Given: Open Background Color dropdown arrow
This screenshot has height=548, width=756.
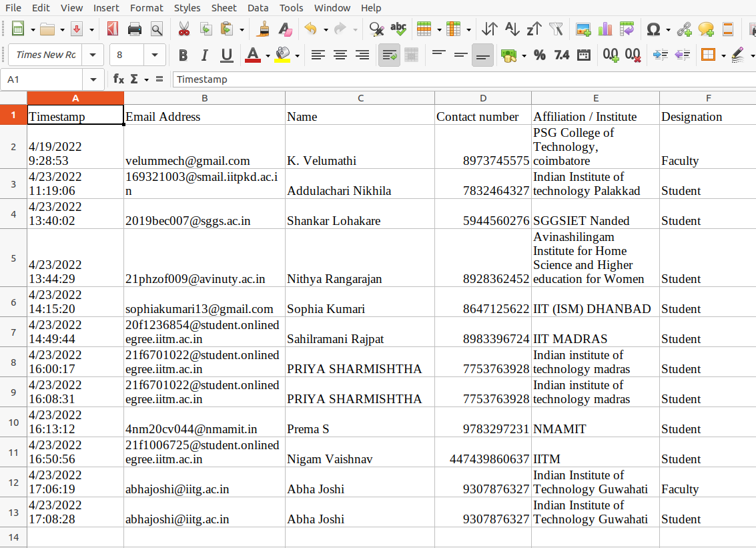Looking at the screenshot, I should tap(297, 56).
